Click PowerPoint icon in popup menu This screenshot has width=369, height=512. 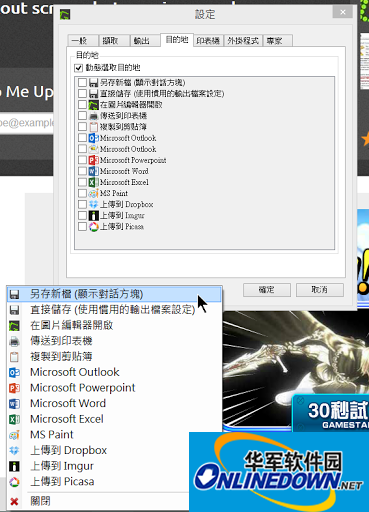(x=14, y=388)
